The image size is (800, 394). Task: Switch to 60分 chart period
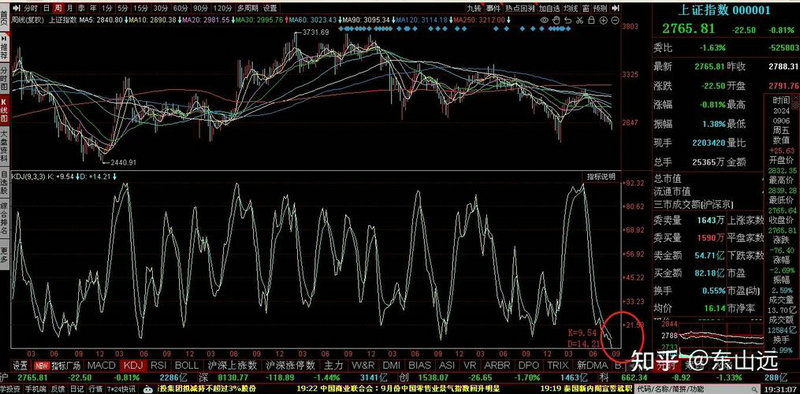[x=181, y=8]
